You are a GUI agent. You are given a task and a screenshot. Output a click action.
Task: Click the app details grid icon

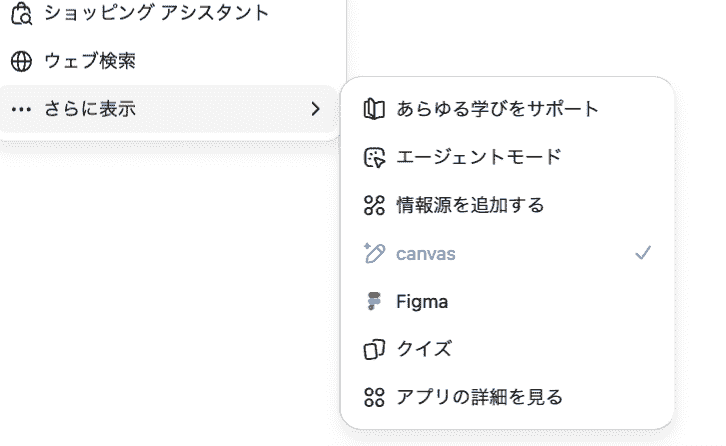click(x=374, y=398)
